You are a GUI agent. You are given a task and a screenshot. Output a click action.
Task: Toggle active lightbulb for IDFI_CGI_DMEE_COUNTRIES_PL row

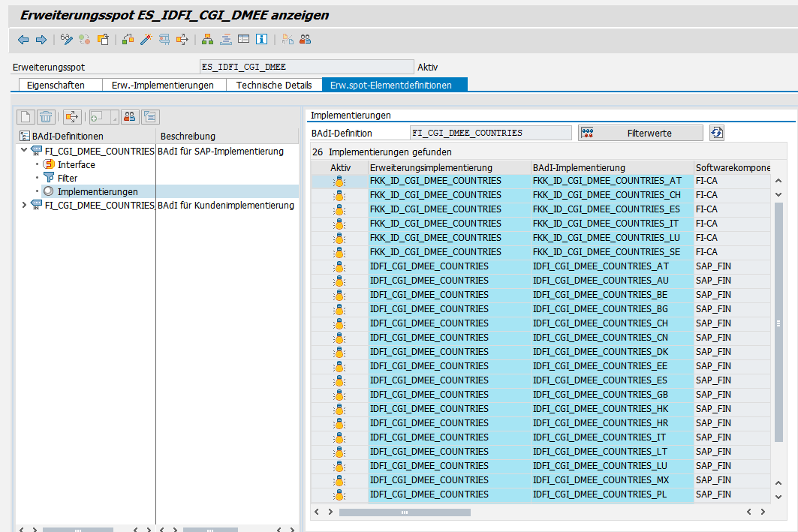point(340,494)
